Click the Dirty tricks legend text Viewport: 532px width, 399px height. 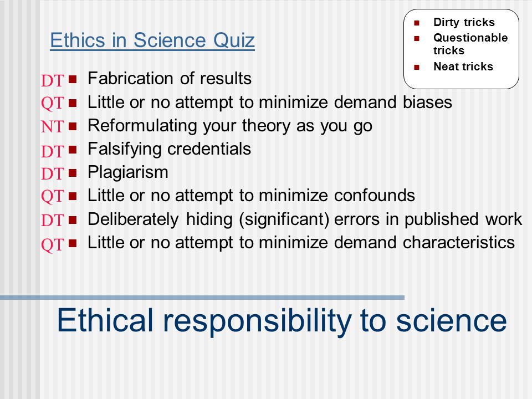464,22
